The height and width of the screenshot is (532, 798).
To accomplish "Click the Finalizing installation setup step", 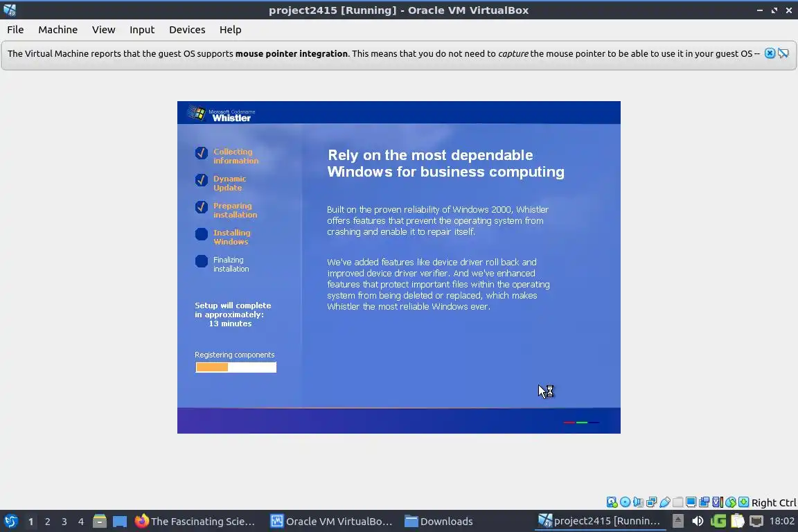I will (x=222, y=264).
